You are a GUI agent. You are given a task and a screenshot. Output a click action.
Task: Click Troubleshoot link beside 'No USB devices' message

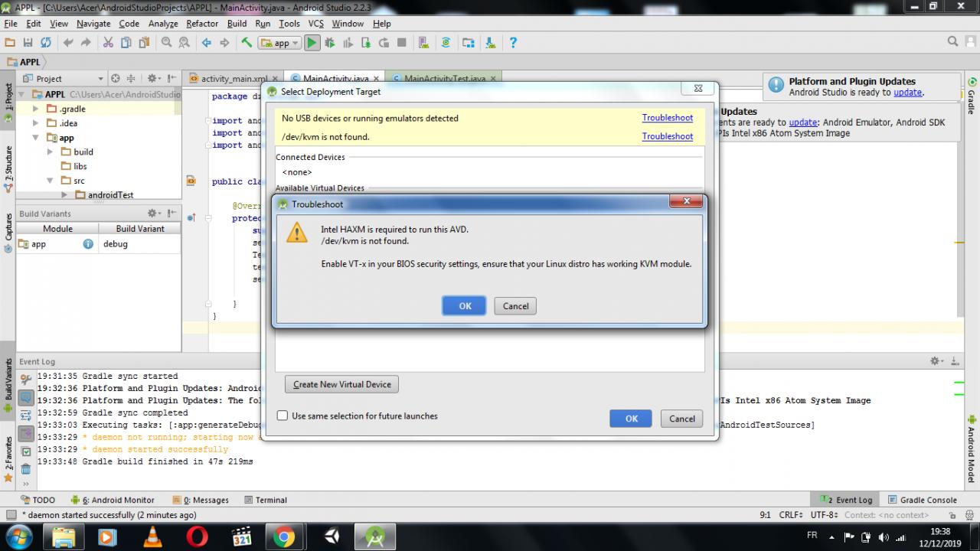pos(668,118)
